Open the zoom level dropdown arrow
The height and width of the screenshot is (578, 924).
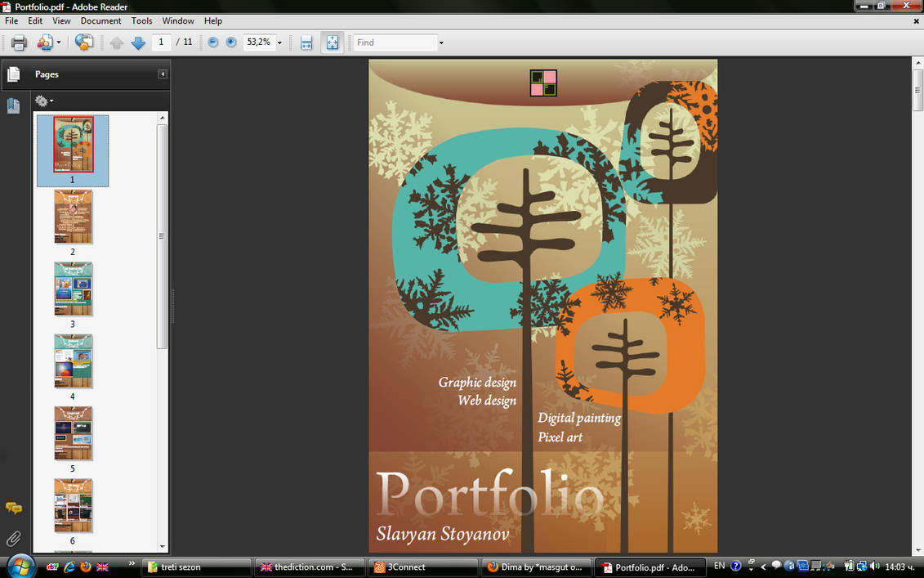pyautogui.click(x=279, y=43)
